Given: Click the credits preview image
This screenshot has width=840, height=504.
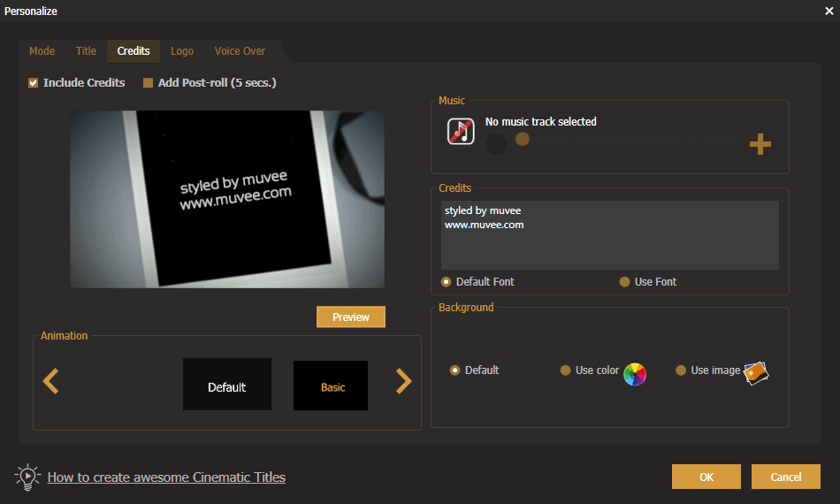Looking at the screenshot, I should click(x=227, y=199).
